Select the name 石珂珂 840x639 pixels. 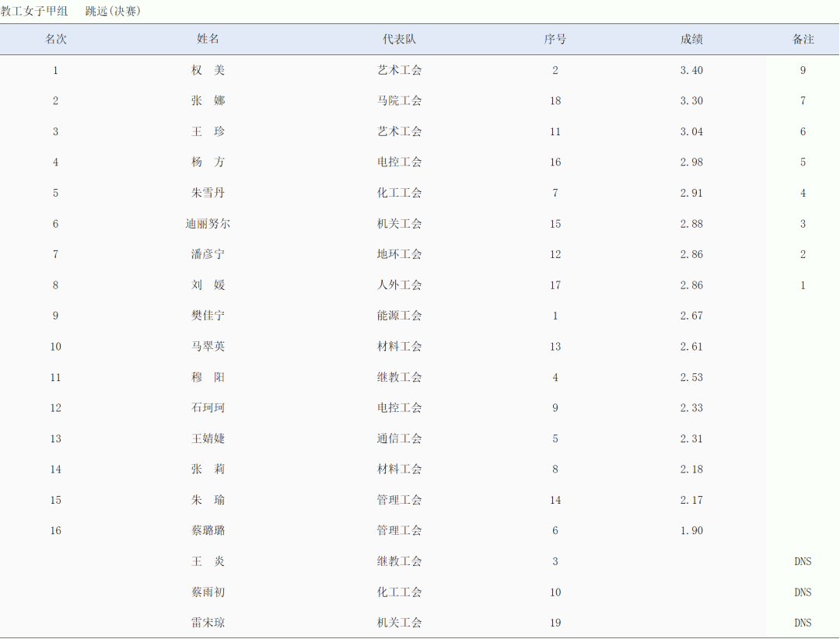(x=208, y=408)
